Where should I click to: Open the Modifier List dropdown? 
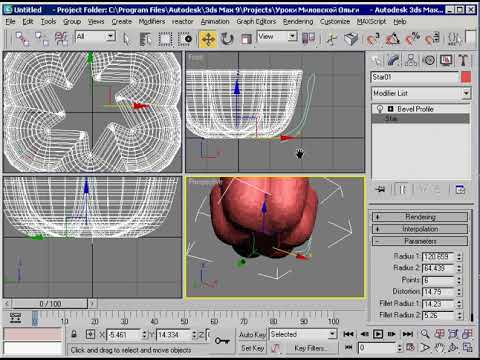(421, 93)
